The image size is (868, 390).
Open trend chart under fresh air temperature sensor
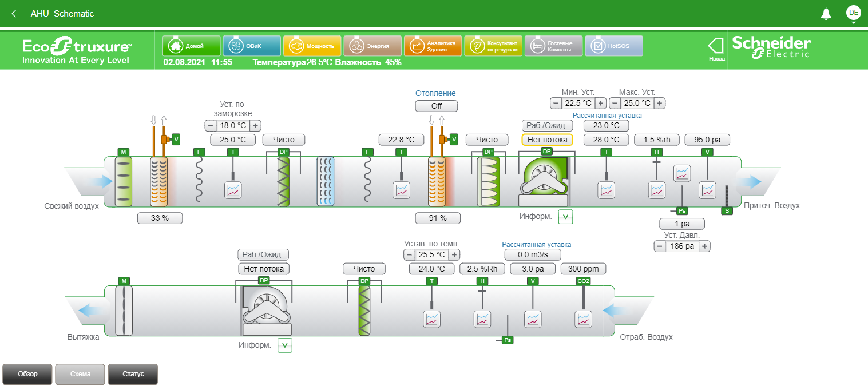click(x=233, y=190)
